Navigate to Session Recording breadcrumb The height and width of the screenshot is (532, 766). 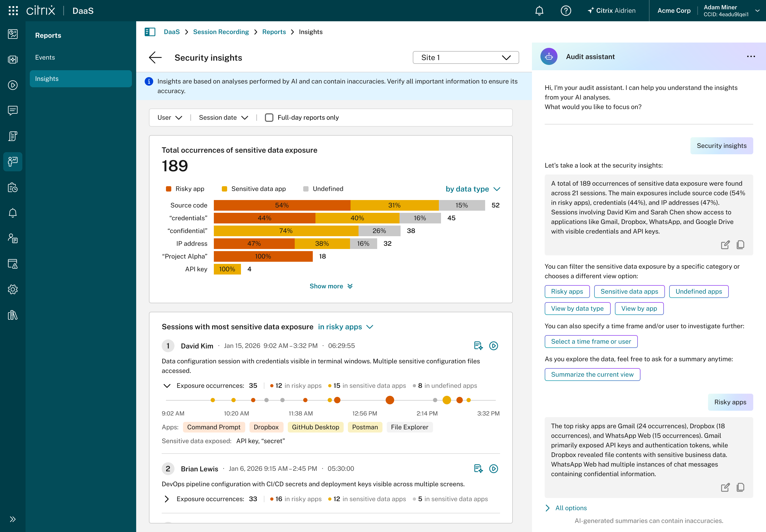coord(221,32)
